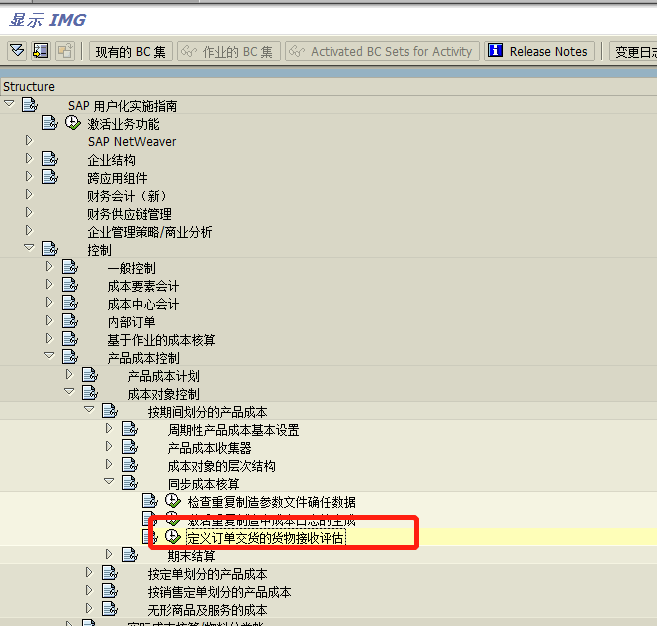Screen dimensions: 657x626
Task: Collapse the 按期间划分的产品成本 node
Action: click(x=89, y=409)
